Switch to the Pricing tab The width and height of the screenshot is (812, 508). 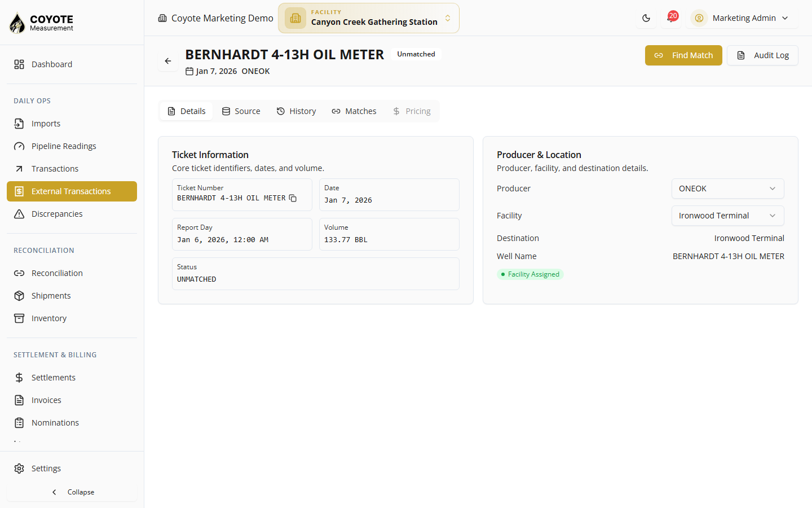[412, 111]
